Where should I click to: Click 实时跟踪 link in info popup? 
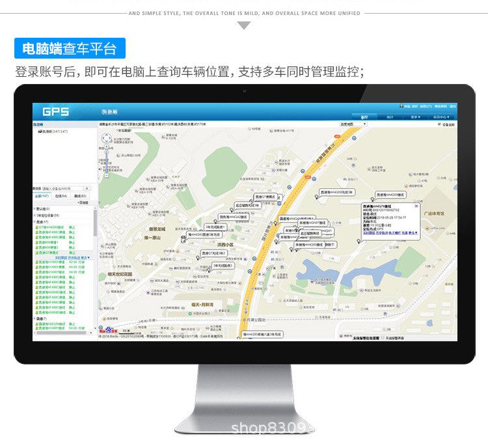click(x=369, y=232)
